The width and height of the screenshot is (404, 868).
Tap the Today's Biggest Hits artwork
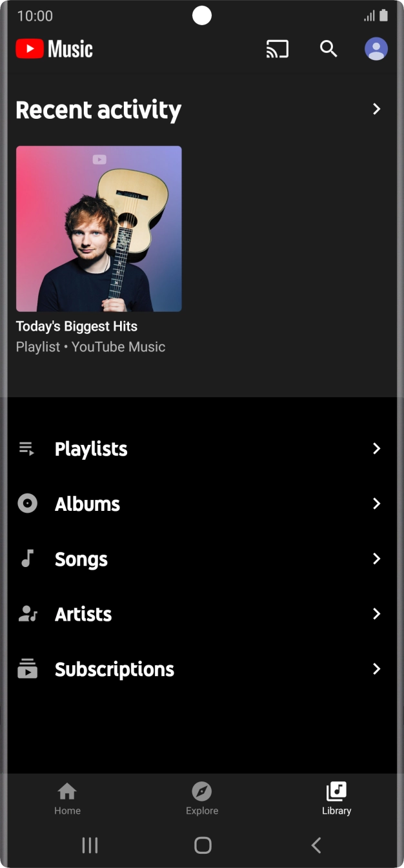(98, 228)
